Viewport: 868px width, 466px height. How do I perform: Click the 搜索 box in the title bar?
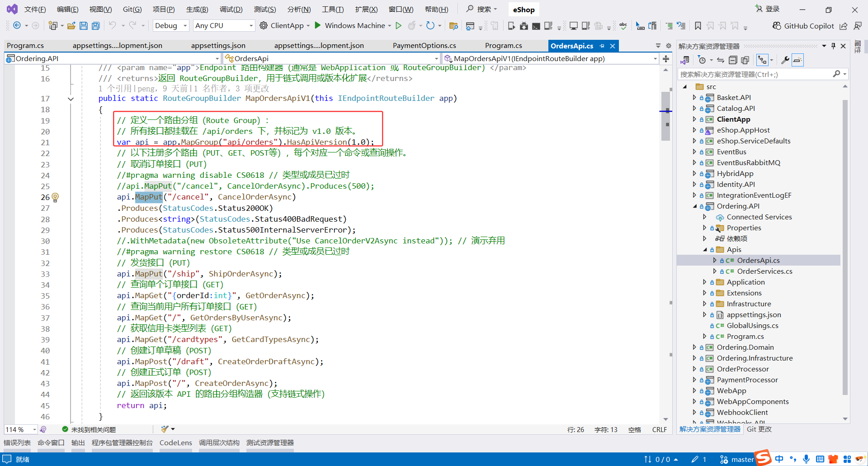tap(482, 9)
